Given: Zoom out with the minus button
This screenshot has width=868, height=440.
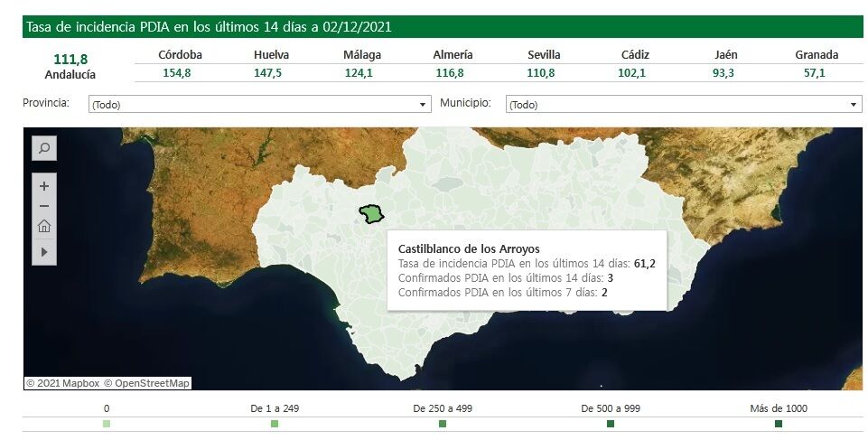Looking at the screenshot, I should pos(44,206).
